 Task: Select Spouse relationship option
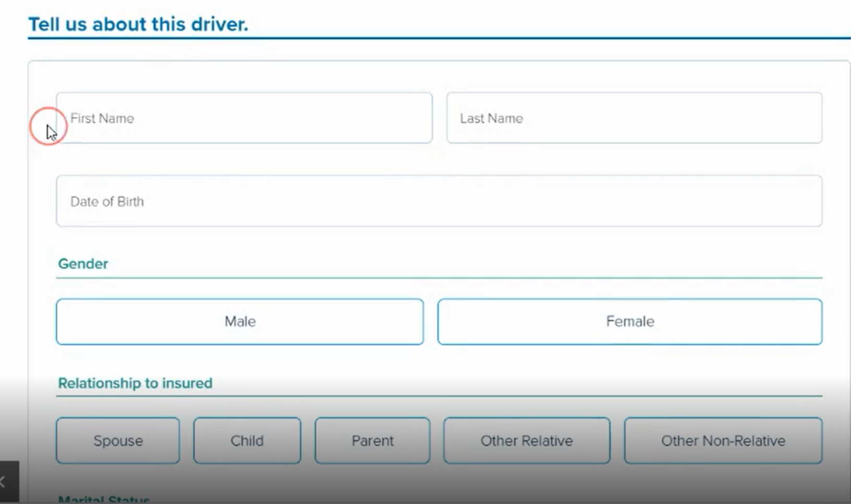point(118,440)
